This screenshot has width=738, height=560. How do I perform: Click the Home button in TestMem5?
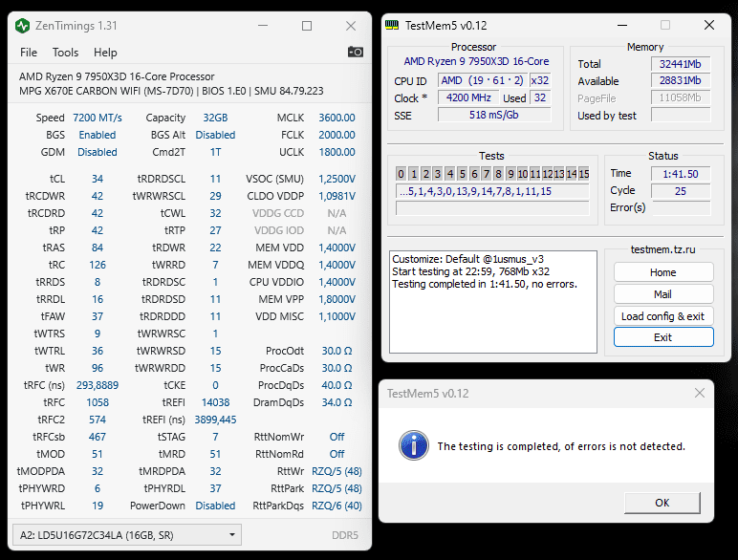[x=663, y=272]
